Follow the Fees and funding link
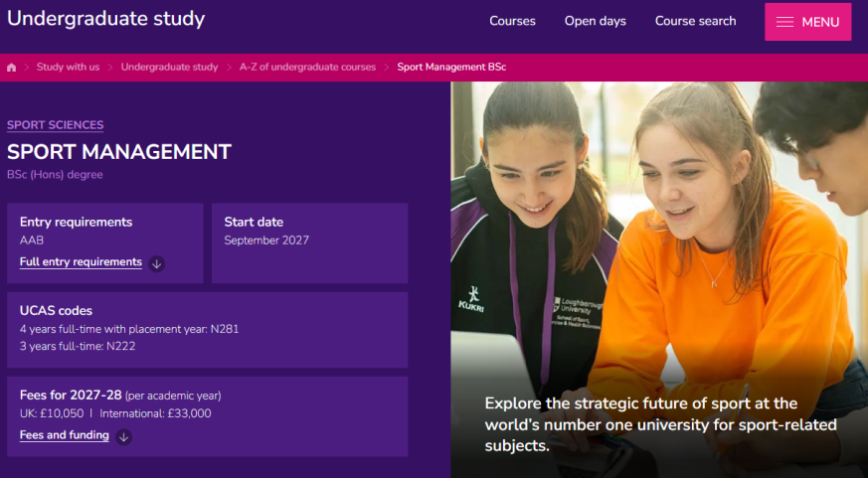Image resolution: width=868 pixels, height=478 pixels. (65, 435)
